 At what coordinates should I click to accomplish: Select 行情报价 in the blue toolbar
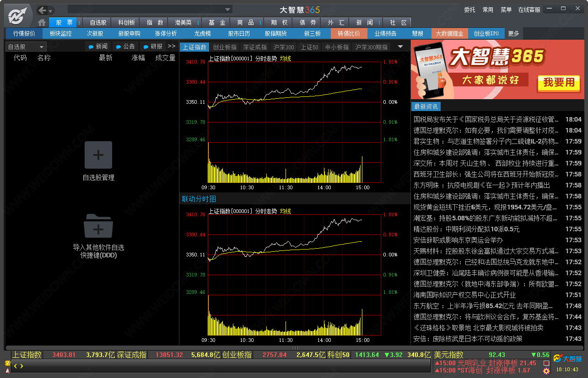[x=24, y=33]
